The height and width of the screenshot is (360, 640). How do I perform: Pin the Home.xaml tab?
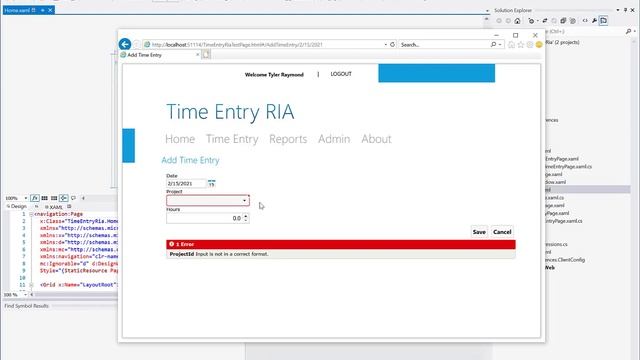pyautogui.click(x=42, y=10)
